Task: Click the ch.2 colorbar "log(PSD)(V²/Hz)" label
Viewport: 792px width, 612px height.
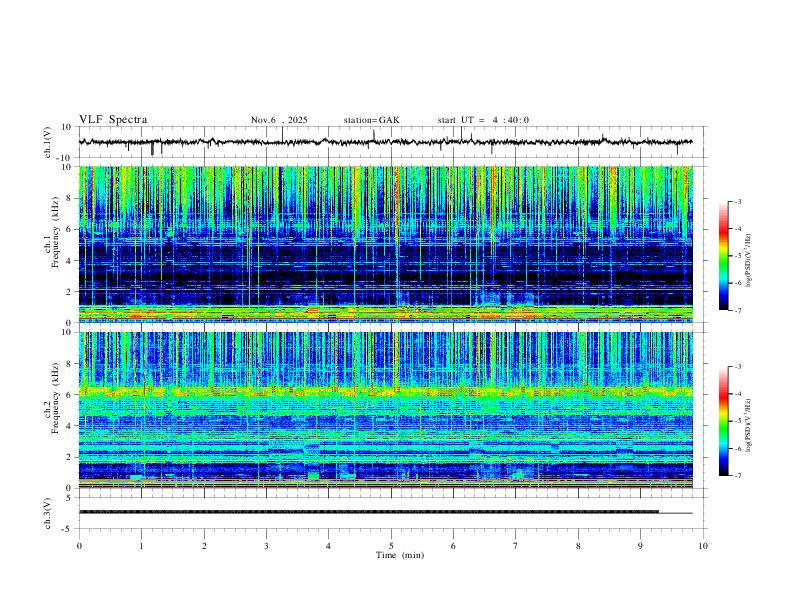Action: point(749,425)
